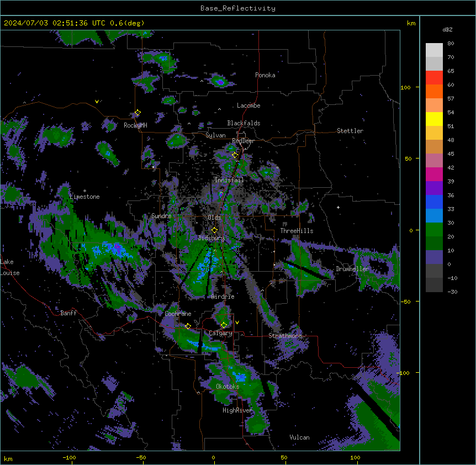
Task: Click the yellow V marker east of Calgary
Action: [237, 323]
